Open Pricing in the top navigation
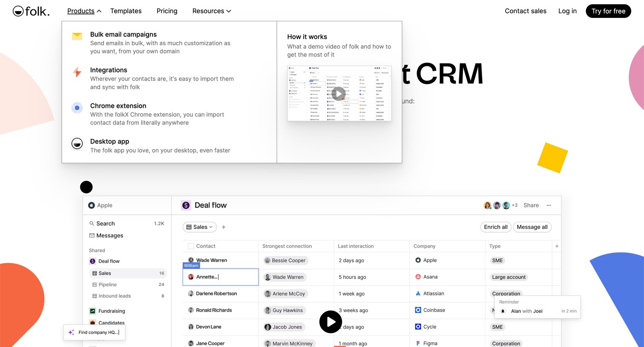644x347 pixels. 167,11
